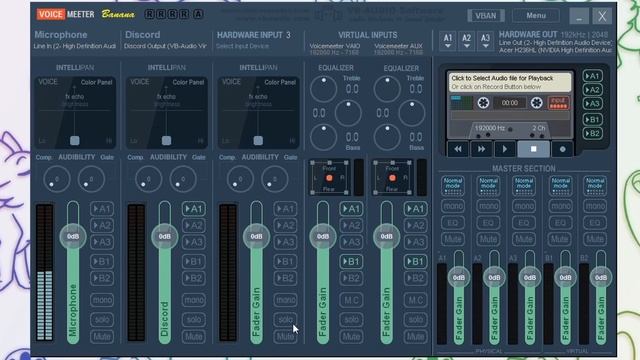Select input device for Hardware Input 3
Screen dimensions: 640x360
tap(242, 46)
